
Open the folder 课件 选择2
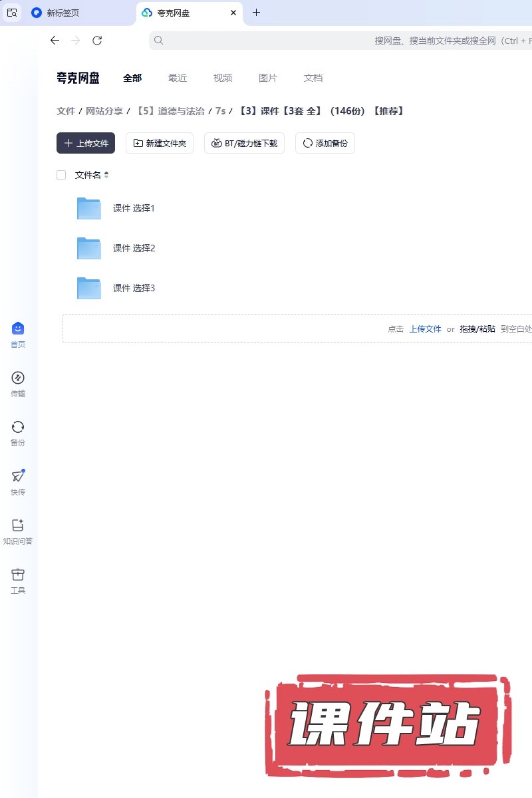[134, 248]
